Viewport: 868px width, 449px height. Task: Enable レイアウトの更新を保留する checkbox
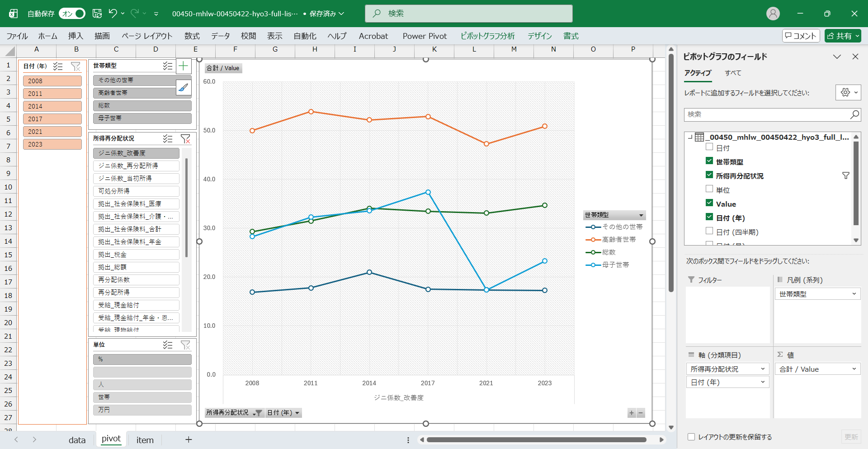(691, 437)
